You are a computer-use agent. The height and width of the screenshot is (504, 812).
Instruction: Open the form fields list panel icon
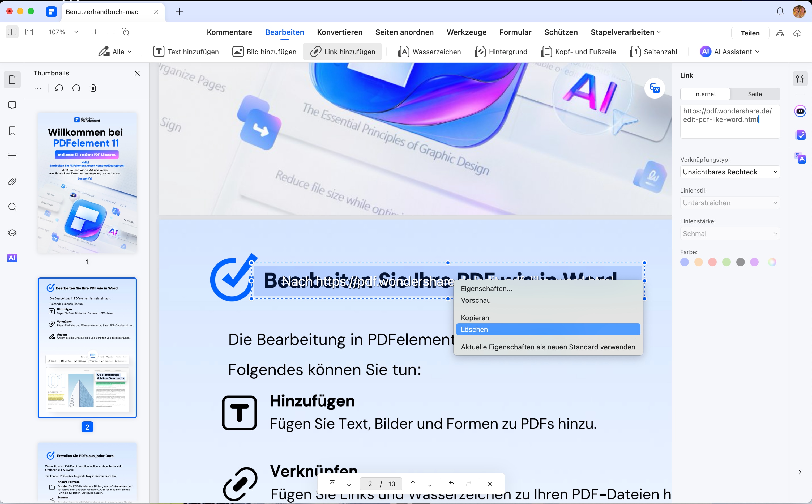[12, 156]
